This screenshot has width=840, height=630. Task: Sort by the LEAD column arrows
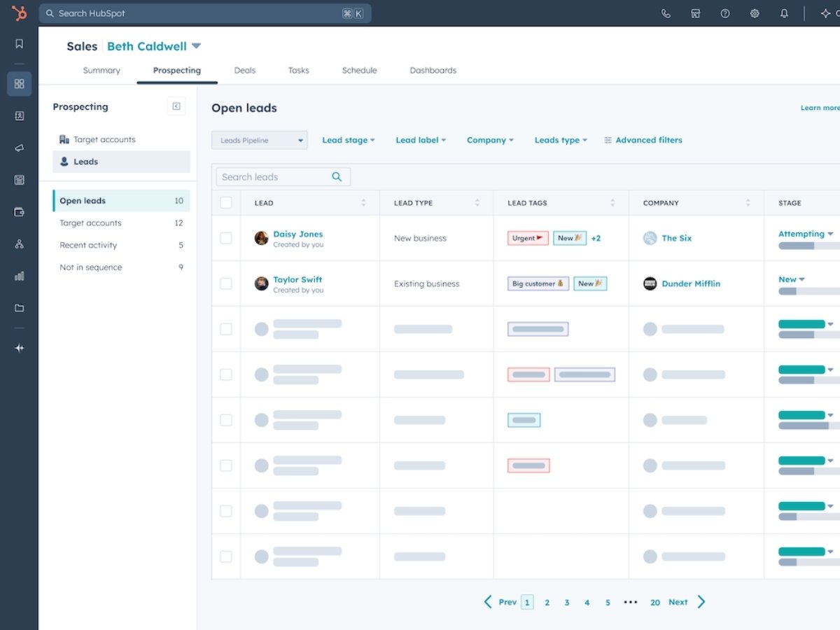click(x=363, y=203)
